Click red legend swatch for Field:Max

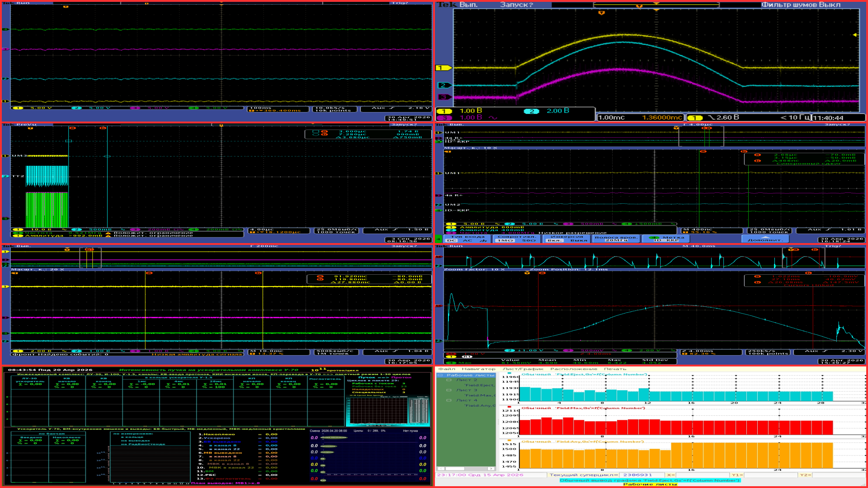click(509, 407)
